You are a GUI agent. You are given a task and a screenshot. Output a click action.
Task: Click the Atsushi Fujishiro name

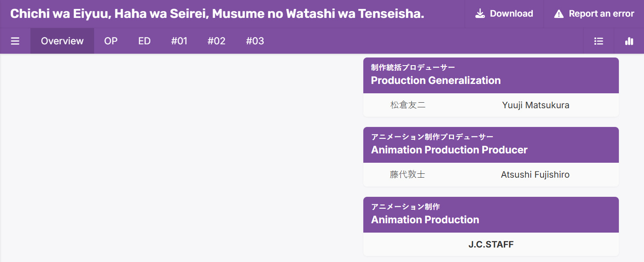535,175
